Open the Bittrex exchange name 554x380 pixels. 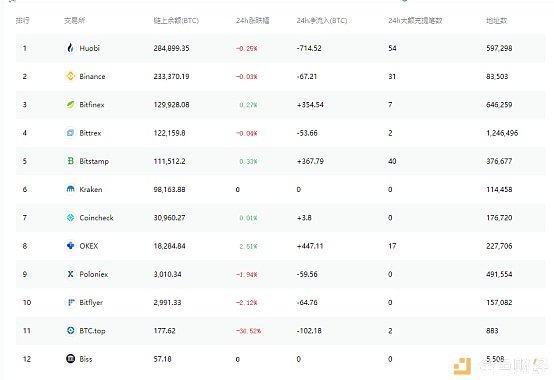[x=90, y=133]
